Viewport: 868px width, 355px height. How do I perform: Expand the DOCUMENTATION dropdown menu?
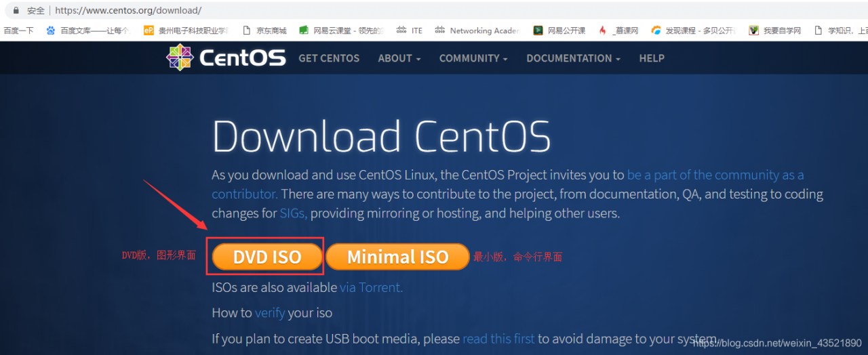pyautogui.click(x=573, y=58)
